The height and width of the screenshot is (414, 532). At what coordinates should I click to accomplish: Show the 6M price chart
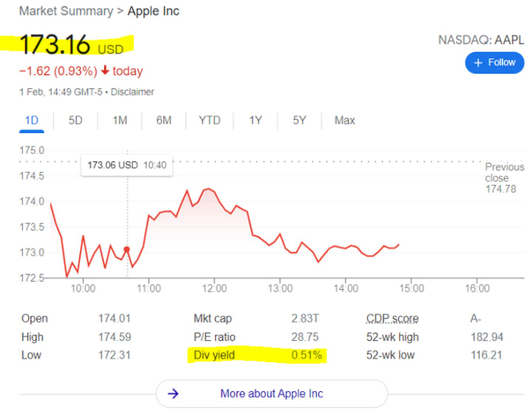[164, 121]
